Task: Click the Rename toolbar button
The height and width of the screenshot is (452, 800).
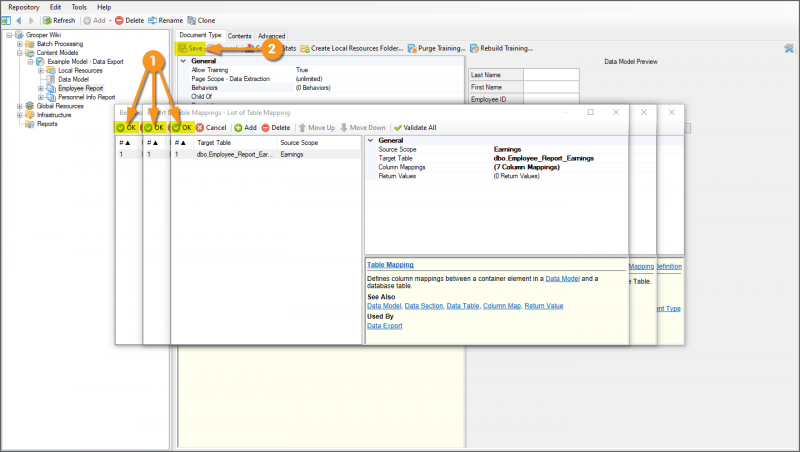Action: click(166, 20)
